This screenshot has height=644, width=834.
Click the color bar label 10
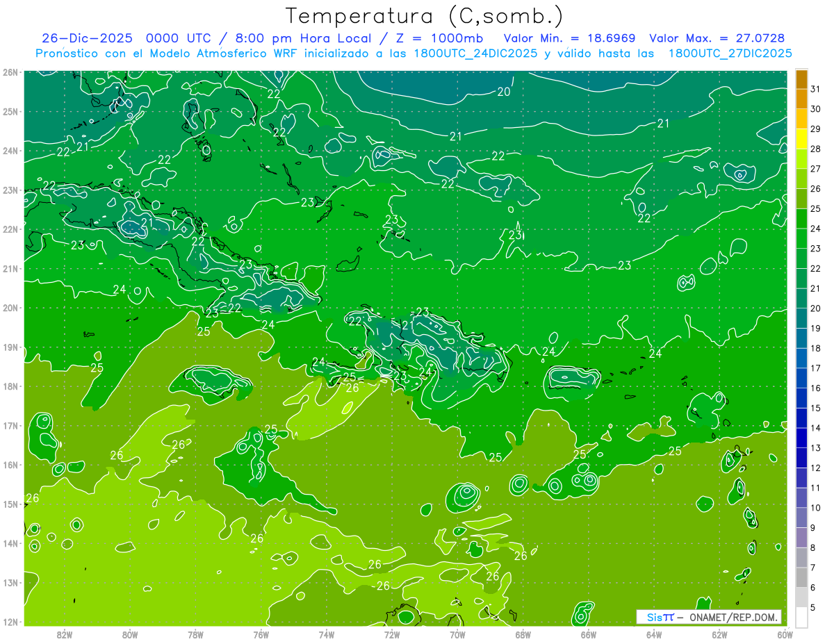815,508
